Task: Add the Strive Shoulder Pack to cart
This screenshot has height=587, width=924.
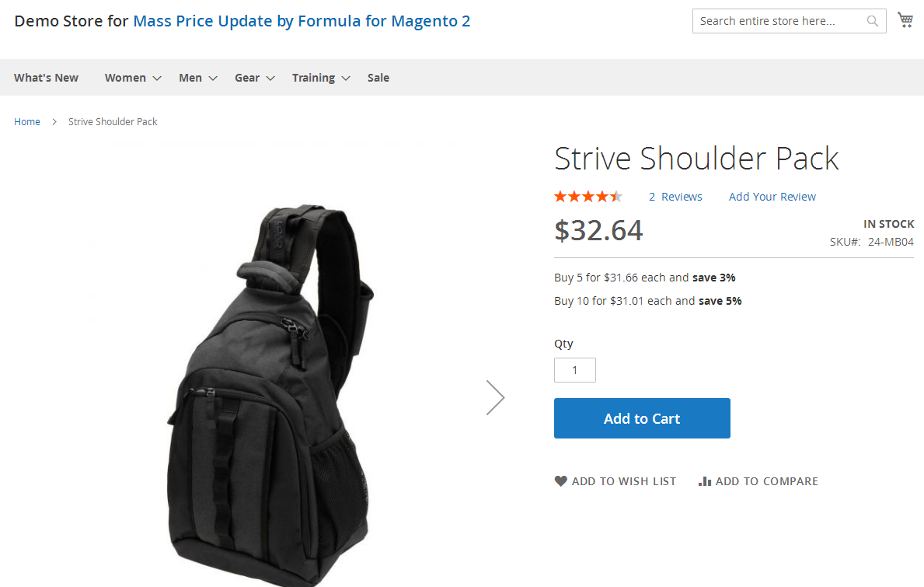Action: point(642,418)
